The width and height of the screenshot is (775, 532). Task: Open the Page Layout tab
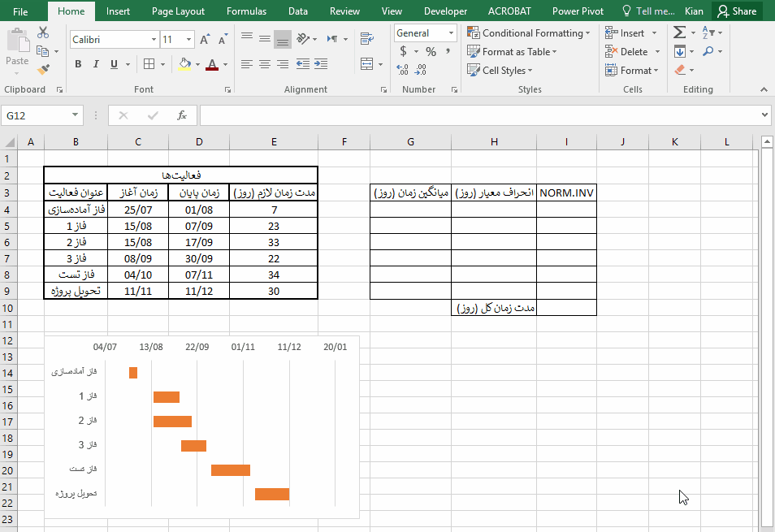pos(178,11)
